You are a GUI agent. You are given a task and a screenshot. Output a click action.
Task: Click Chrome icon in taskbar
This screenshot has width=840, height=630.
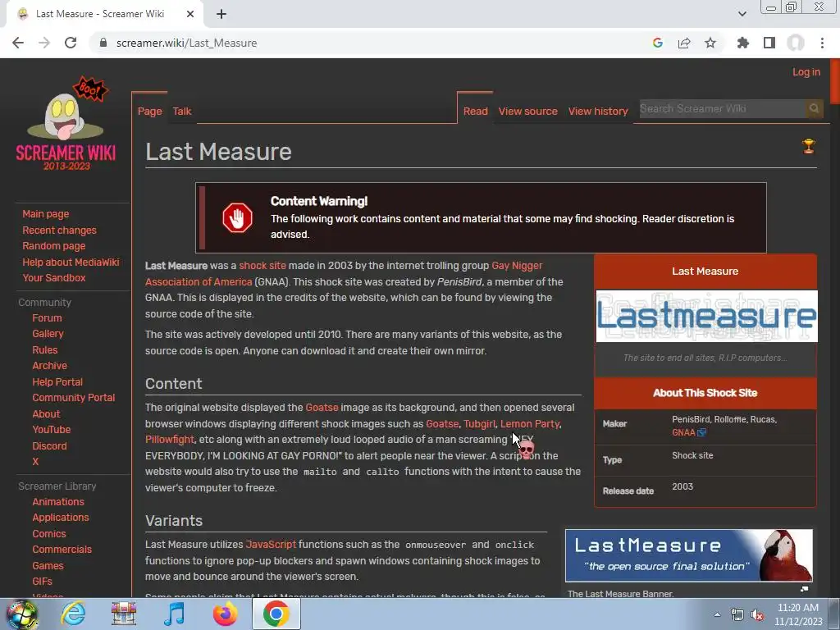pos(276,614)
